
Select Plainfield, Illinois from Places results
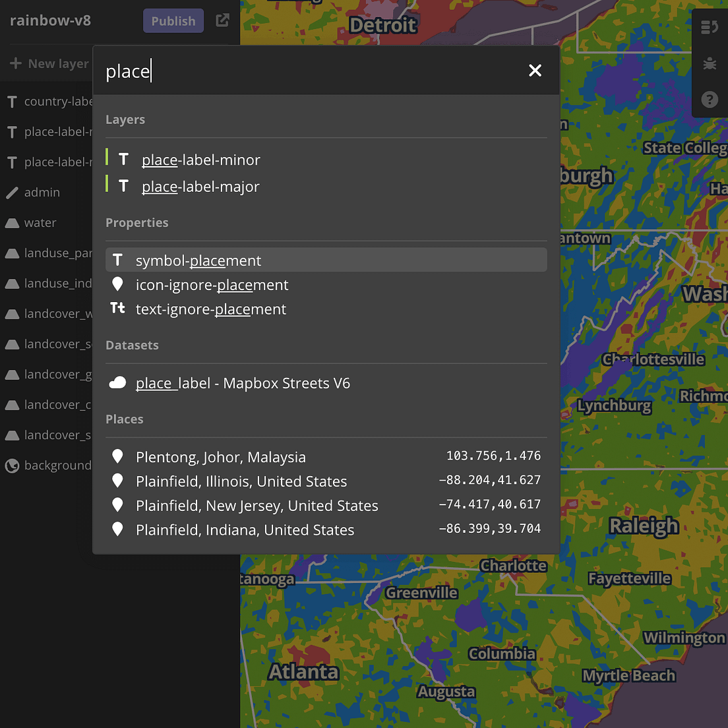[x=241, y=481]
